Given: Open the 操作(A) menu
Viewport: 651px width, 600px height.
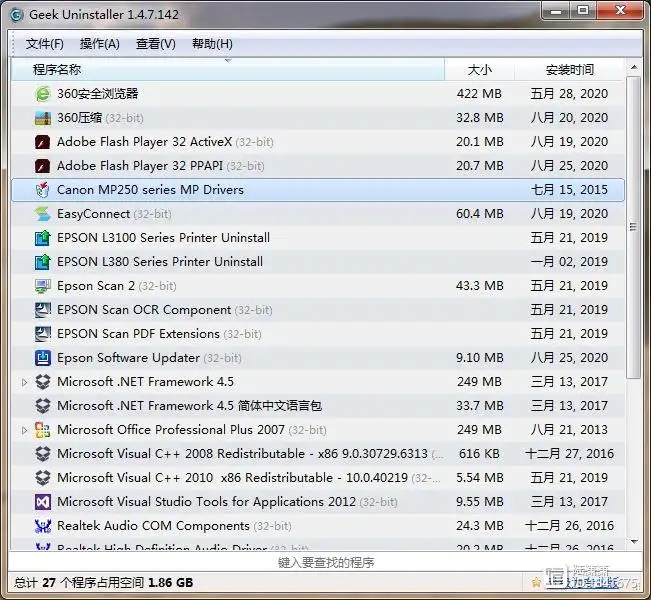Looking at the screenshot, I should click(100, 44).
